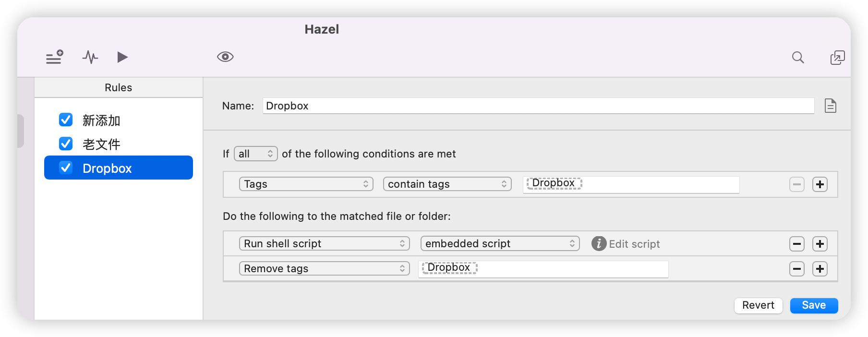This screenshot has height=337, width=868.
Task: Click the Save button
Action: coord(814,305)
